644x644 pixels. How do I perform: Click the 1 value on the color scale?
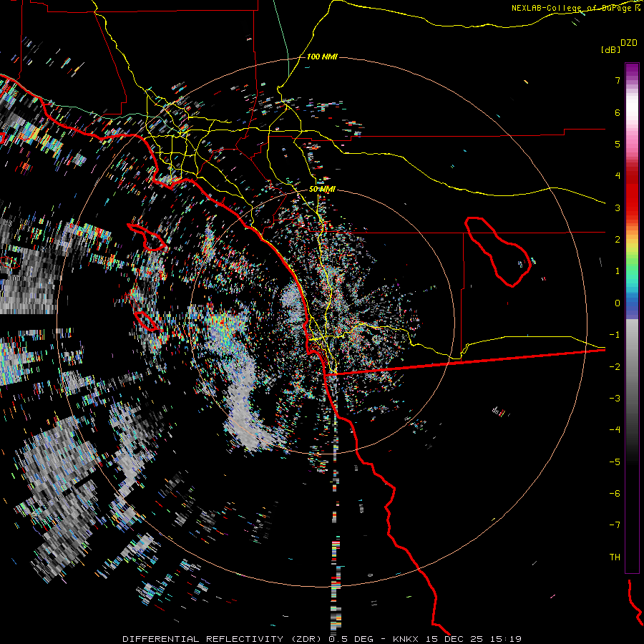[x=618, y=271]
